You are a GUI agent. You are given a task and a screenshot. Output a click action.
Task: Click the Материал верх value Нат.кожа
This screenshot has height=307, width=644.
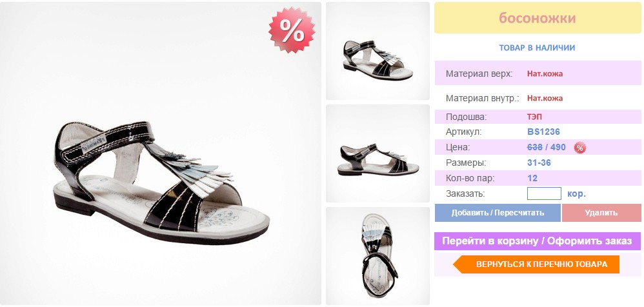click(545, 74)
